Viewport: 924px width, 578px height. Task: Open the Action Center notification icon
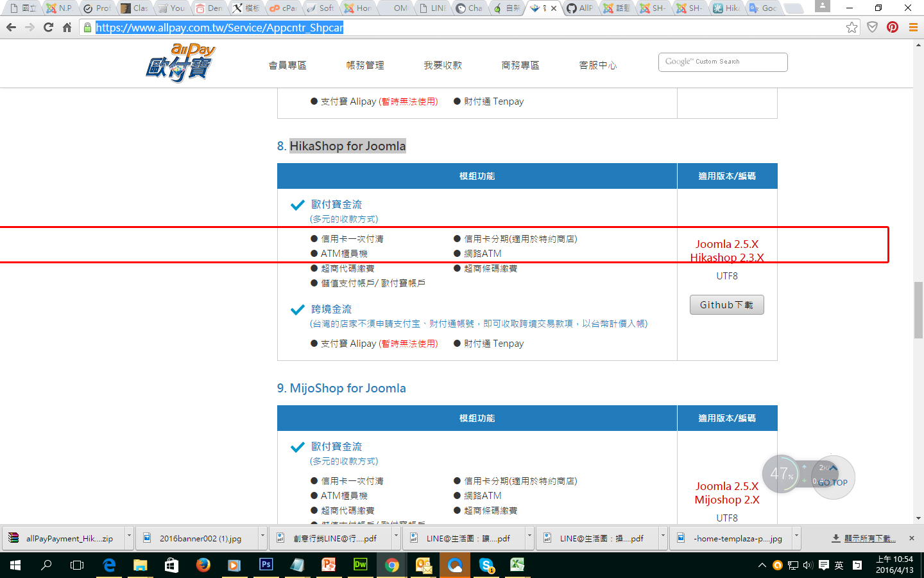(824, 565)
